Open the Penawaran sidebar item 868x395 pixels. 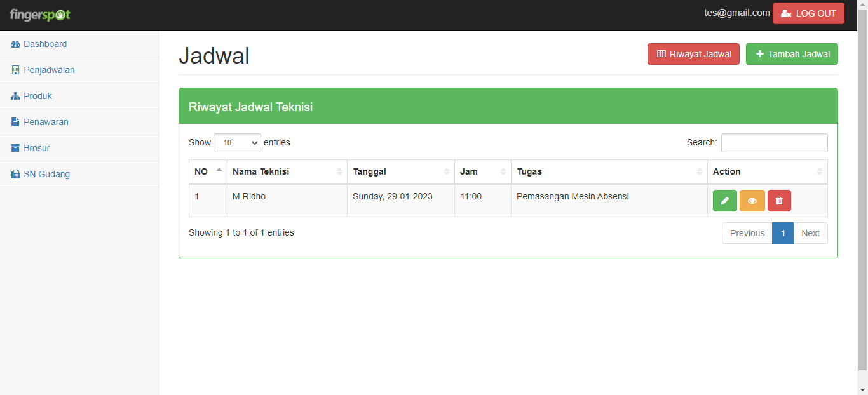pyautogui.click(x=46, y=122)
